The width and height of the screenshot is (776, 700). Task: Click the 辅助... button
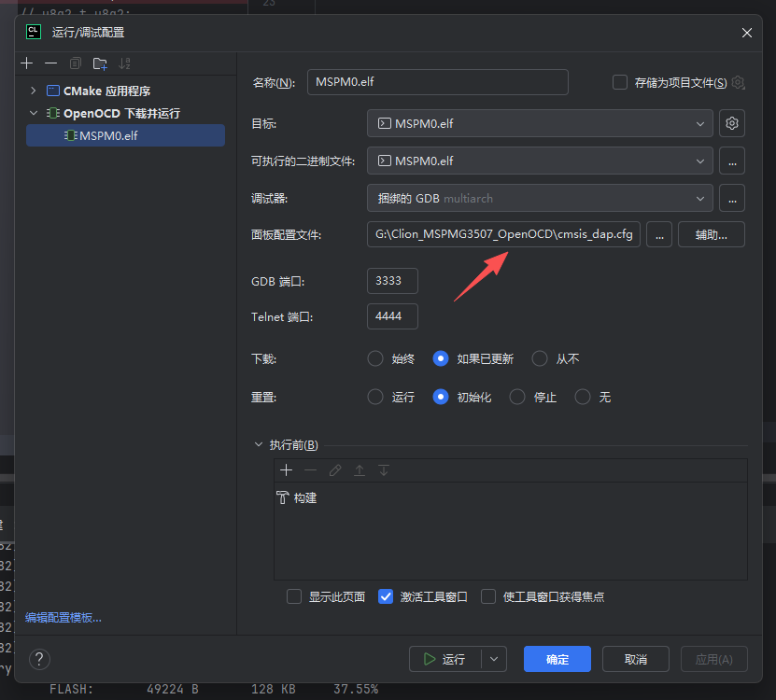tap(712, 234)
